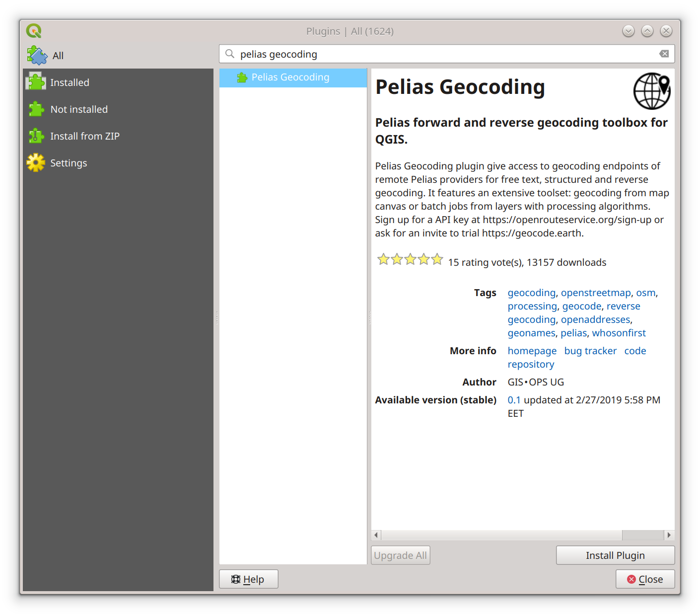Screen dimensions: 700x614
Task: Open the osm tag link
Action: coord(646,293)
